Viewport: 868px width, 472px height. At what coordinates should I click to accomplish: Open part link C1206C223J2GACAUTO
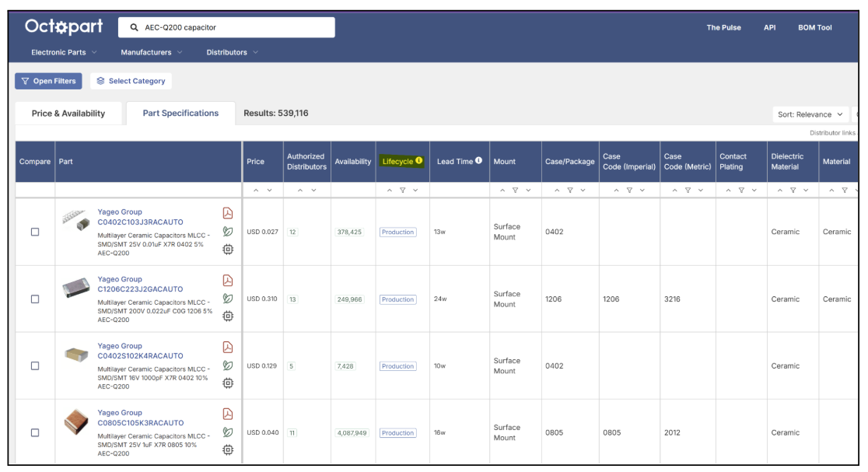click(x=140, y=288)
